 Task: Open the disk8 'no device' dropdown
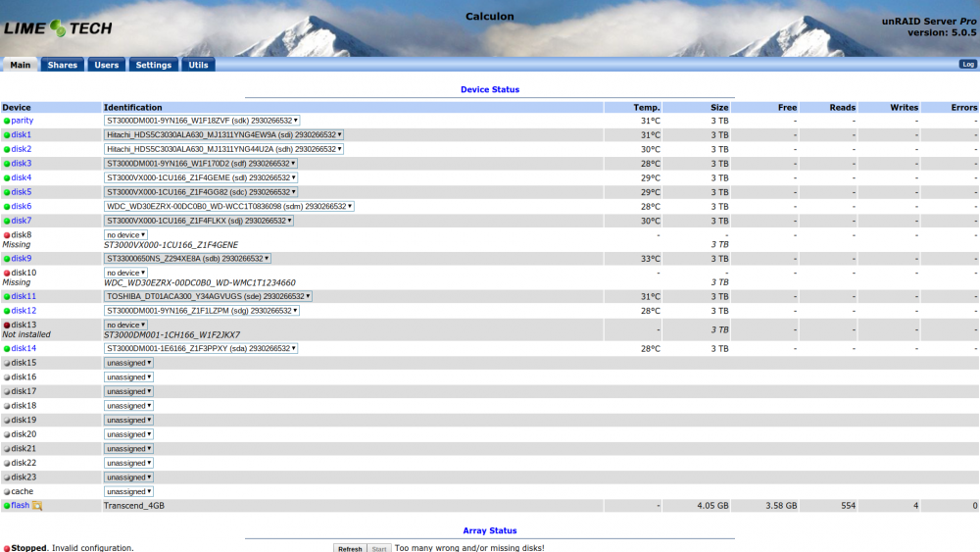point(125,235)
